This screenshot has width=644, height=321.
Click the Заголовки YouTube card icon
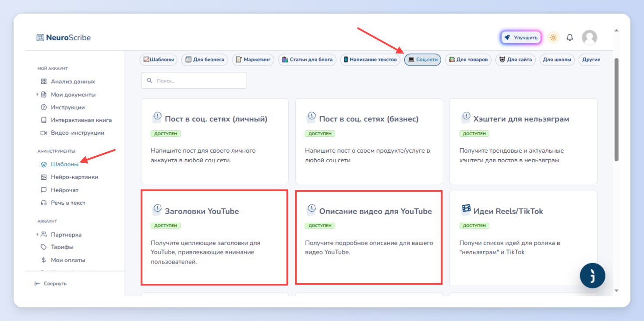click(157, 210)
